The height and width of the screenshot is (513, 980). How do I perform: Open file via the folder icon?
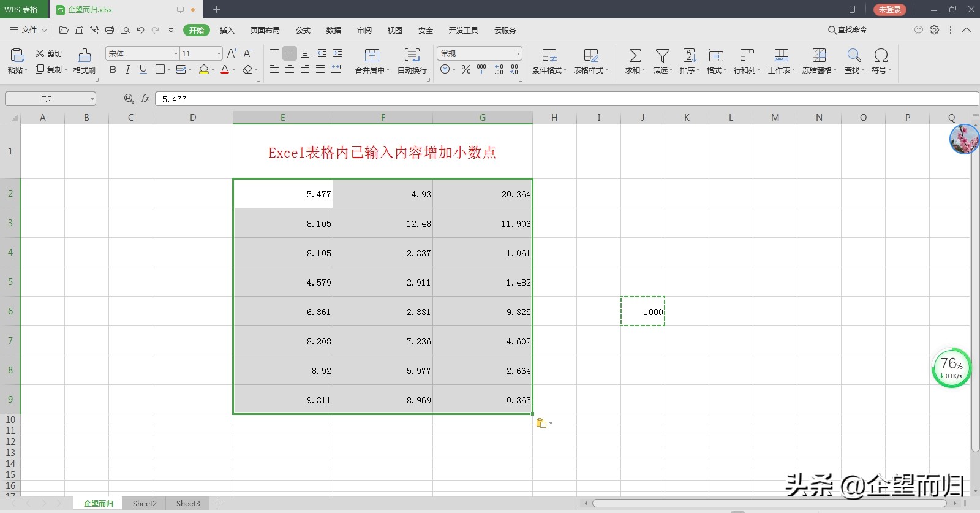coord(64,30)
